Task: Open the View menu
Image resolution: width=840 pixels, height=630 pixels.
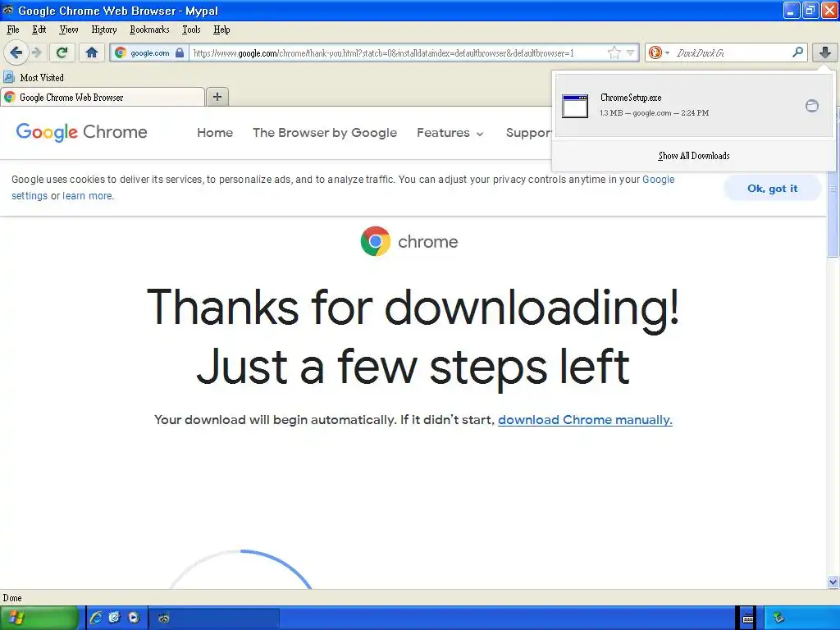Action: click(x=69, y=30)
